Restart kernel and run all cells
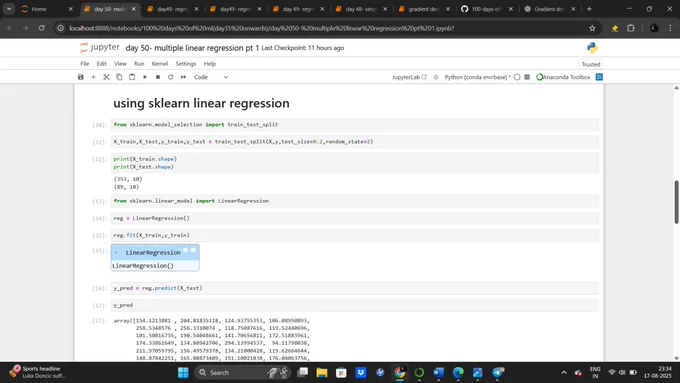Screen dimensions: 680x383 click(x=183, y=77)
